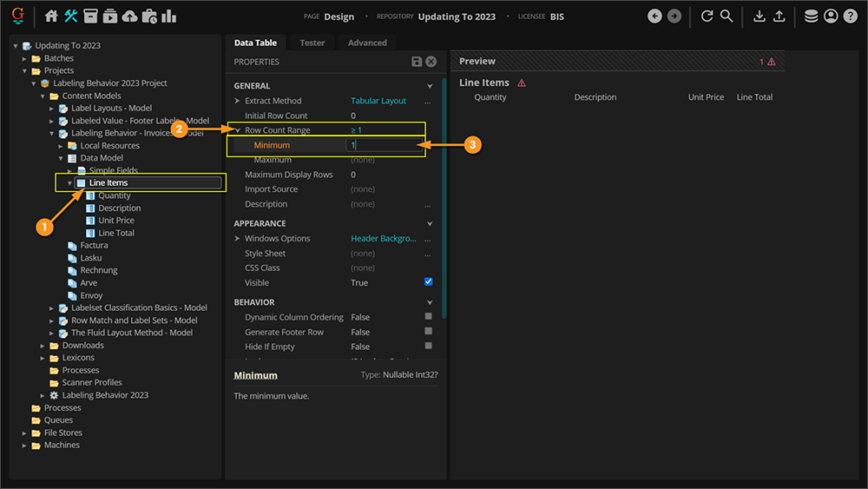Toggle the Visible checkbox
Viewport: 868px width, 489px height.
(428, 282)
